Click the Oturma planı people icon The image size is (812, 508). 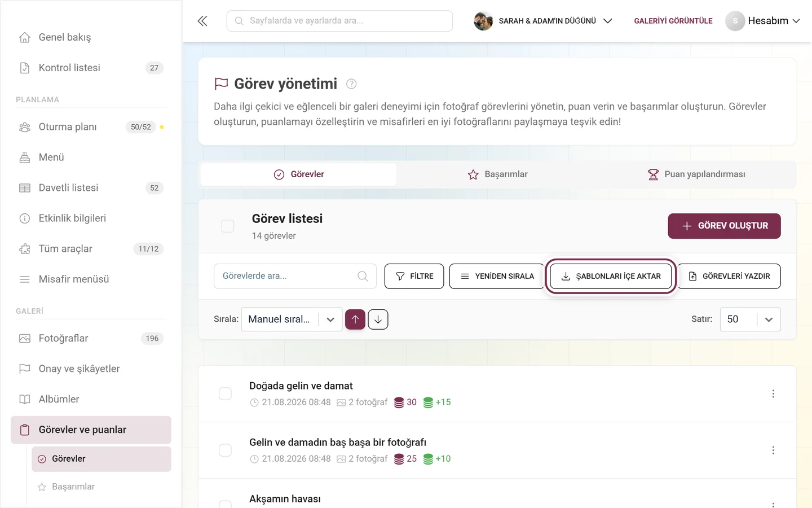[x=25, y=127]
